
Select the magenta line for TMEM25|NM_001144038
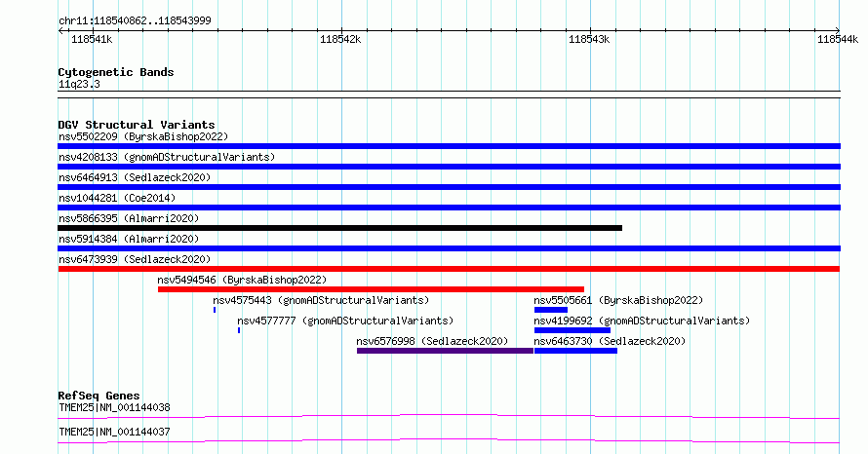tap(449, 416)
